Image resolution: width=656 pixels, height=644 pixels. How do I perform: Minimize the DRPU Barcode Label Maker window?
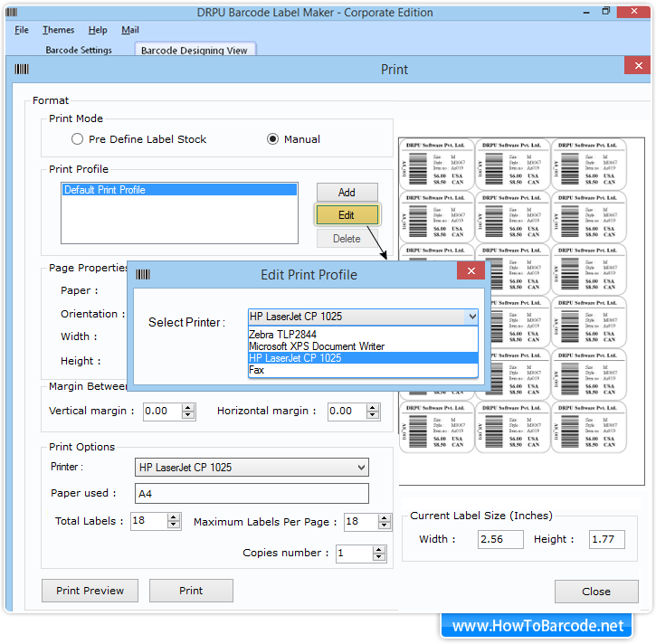click(586, 13)
